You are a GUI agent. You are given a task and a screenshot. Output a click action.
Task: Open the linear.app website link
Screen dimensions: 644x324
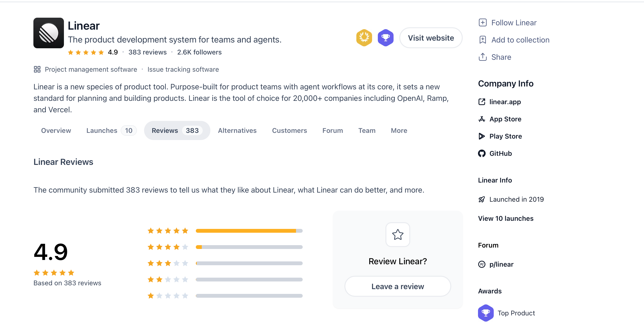tap(505, 102)
